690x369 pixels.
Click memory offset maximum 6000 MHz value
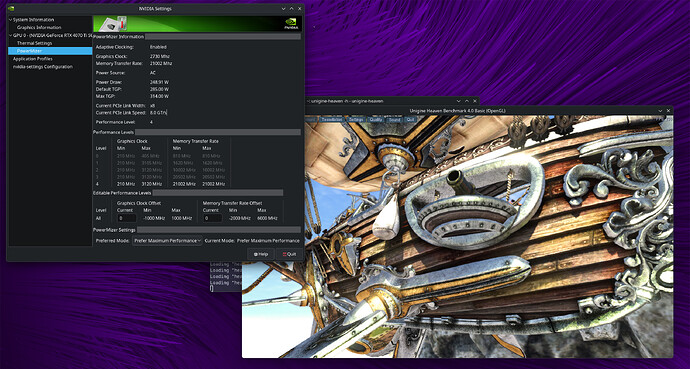[268, 218]
